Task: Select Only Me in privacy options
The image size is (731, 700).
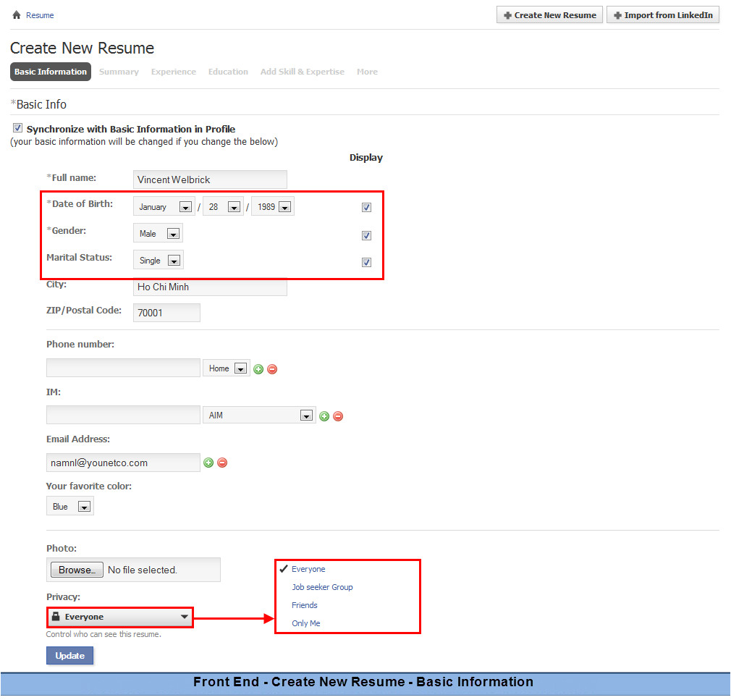Action: pyautogui.click(x=305, y=623)
